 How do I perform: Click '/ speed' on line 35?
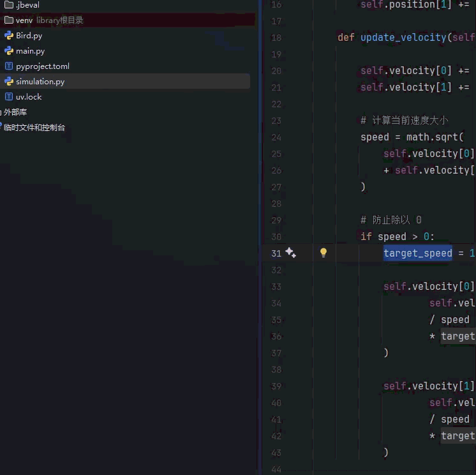pos(450,319)
